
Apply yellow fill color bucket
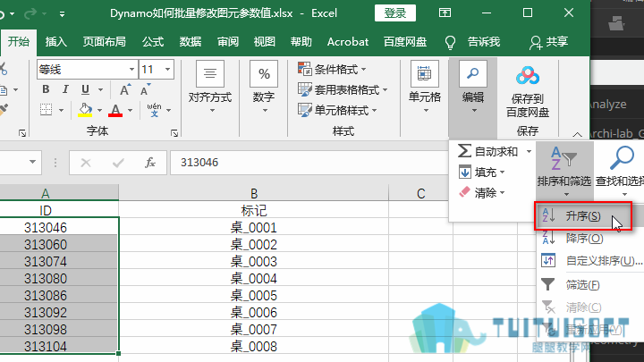(x=85, y=110)
